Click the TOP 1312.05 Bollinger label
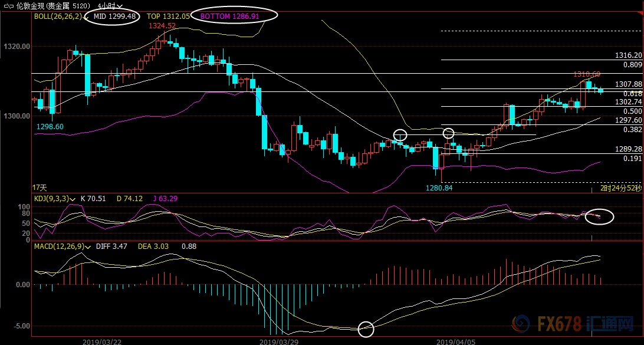Image resolution: width=644 pixels, height=345 pixels. [x=168, y=17]
